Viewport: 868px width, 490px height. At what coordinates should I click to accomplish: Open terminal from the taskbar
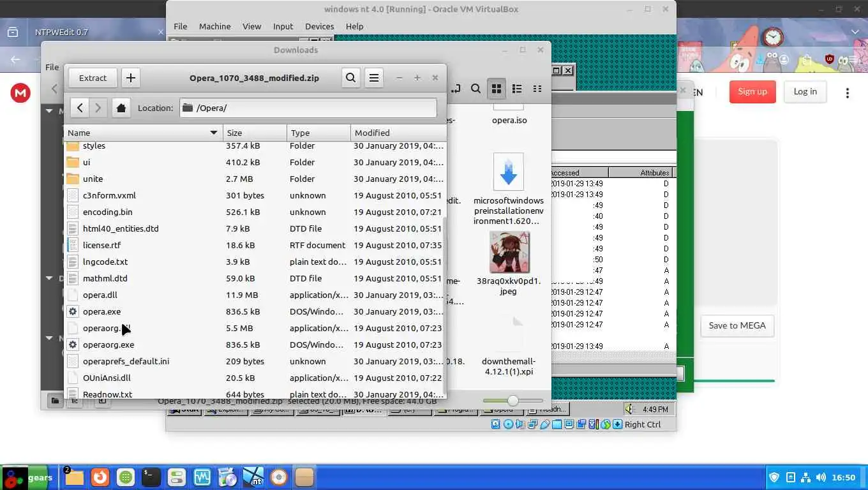tap(151, 477)
